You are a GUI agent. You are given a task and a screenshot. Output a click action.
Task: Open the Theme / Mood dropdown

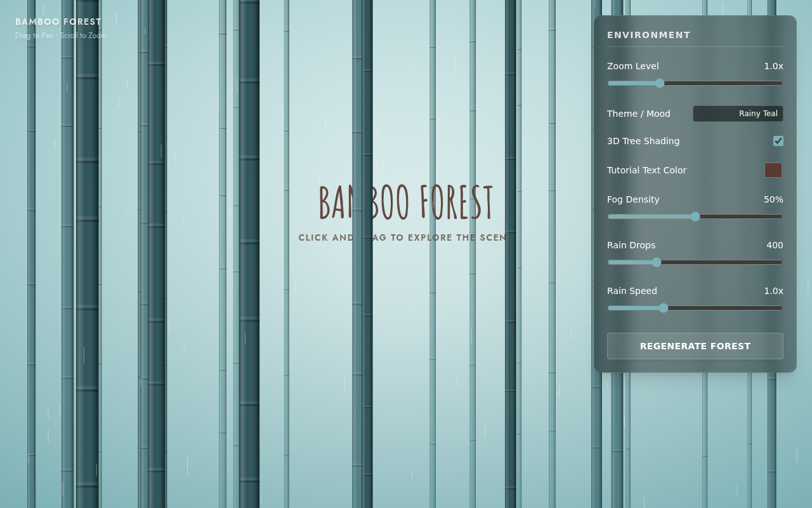coord(738,114)
